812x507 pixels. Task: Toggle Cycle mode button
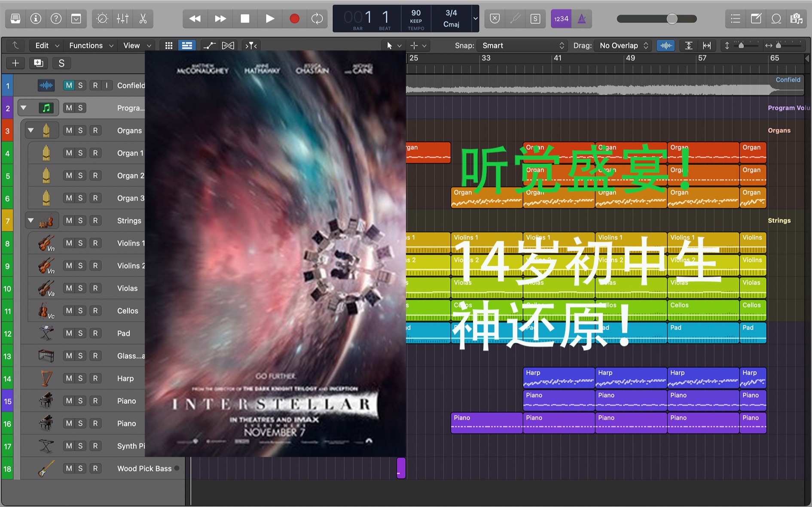(317, 18)
